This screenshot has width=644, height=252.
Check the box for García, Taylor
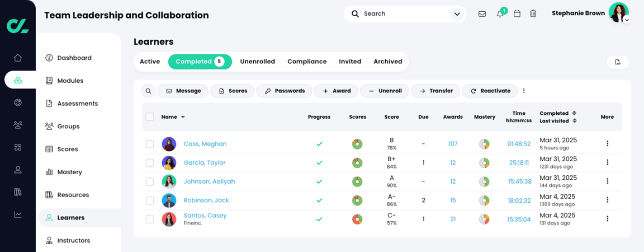click(x=150, y=163)
